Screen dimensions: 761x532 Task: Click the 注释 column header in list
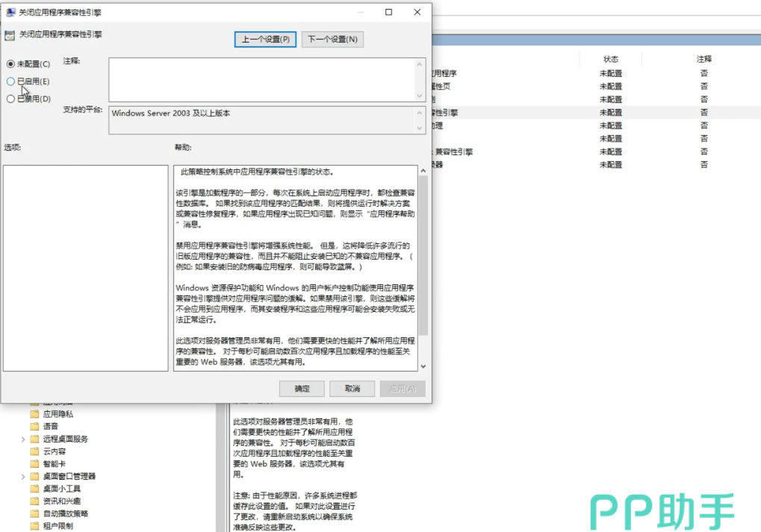(703, 59)
